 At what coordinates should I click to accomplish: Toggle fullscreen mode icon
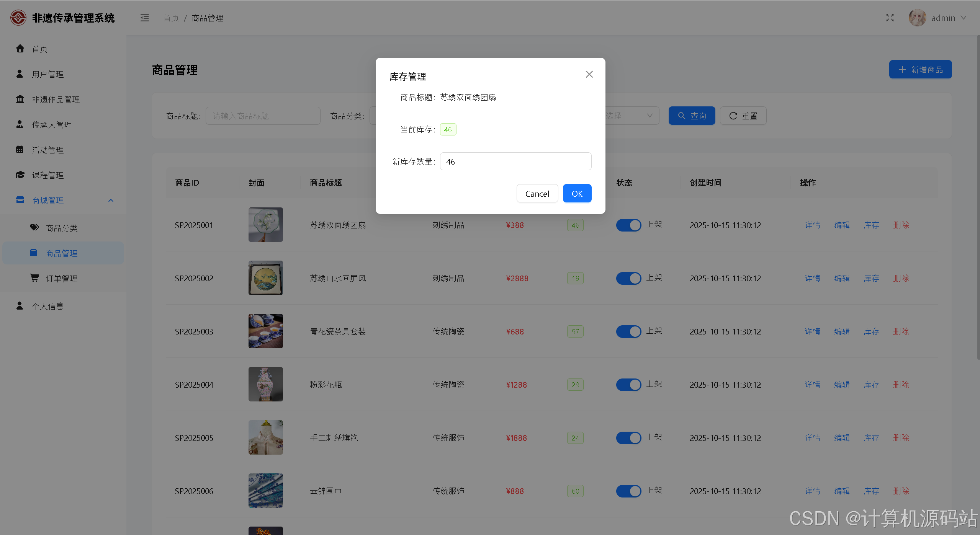coord(890,18)
